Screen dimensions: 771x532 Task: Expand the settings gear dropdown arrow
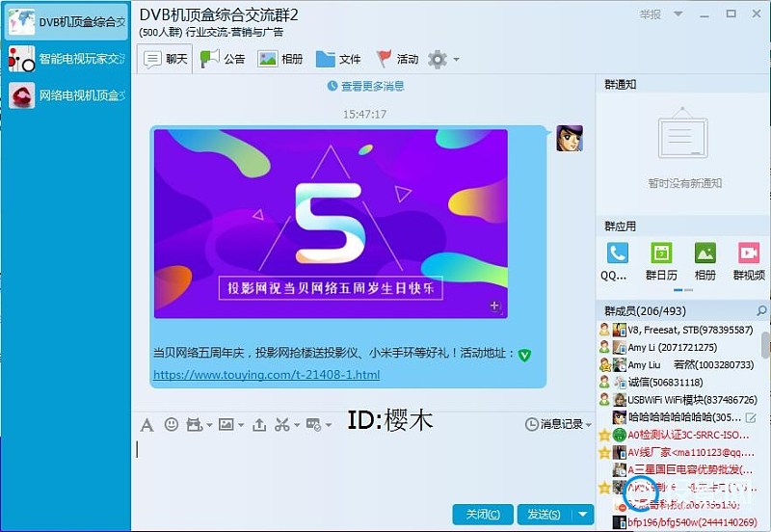coord(456,60)
